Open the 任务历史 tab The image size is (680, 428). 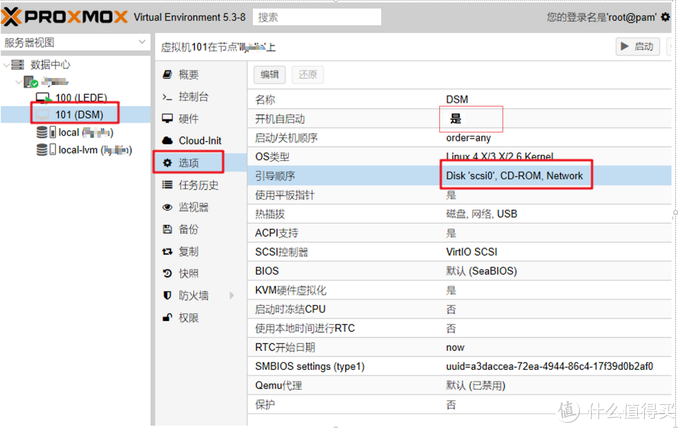click(201, 185)
